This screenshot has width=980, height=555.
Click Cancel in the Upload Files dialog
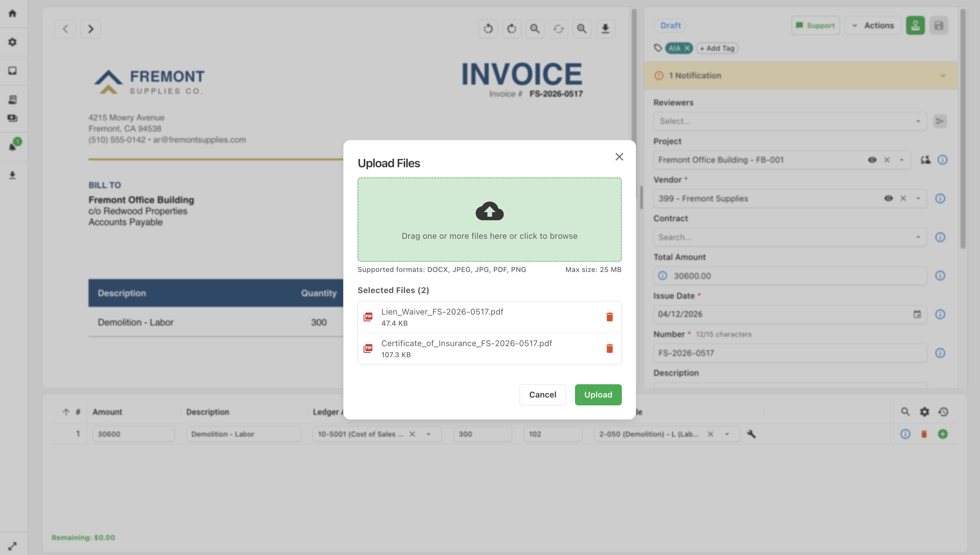(x=542, y=395)
